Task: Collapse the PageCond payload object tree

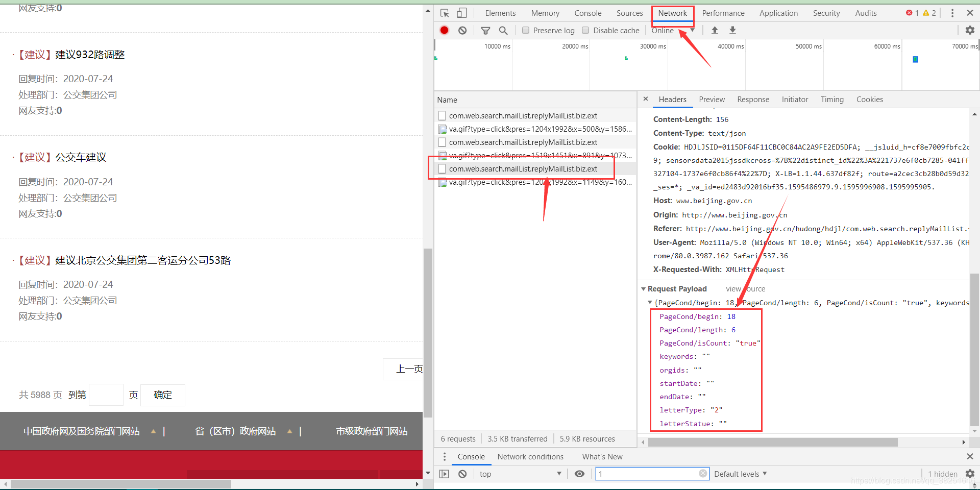Action: tap(650, 303)
